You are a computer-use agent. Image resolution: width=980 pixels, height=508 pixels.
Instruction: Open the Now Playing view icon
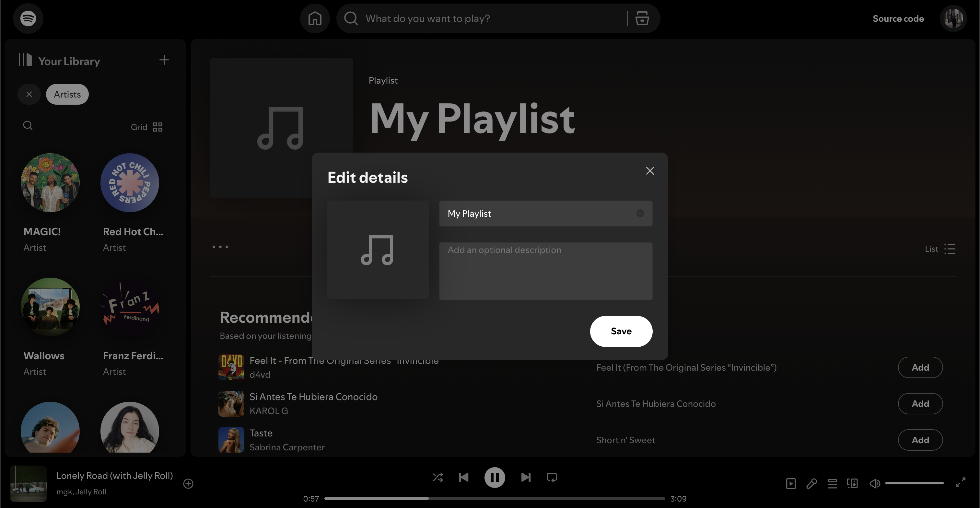[x=790, y=483]
